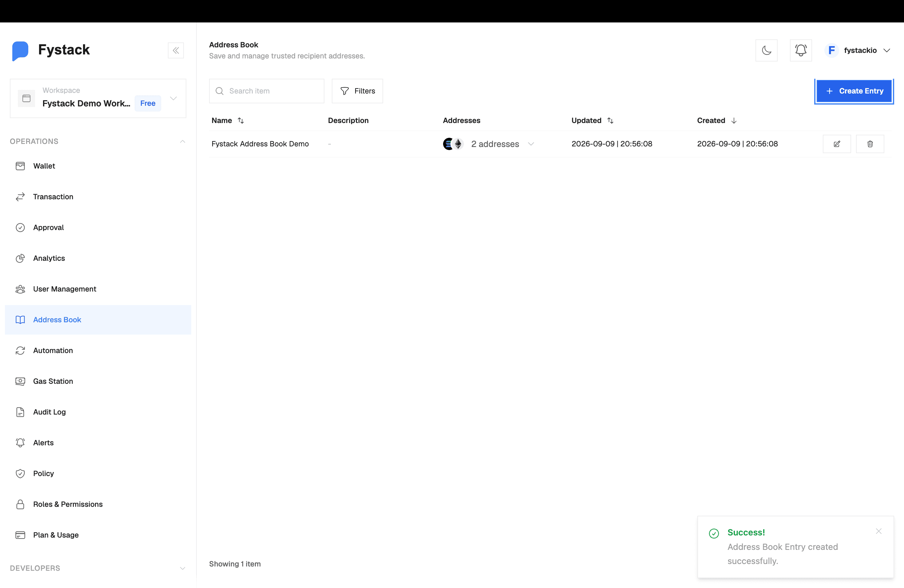Select Address Book in the sidebar
This screenshot has height=588, width=904.
[x=98, y=320]
